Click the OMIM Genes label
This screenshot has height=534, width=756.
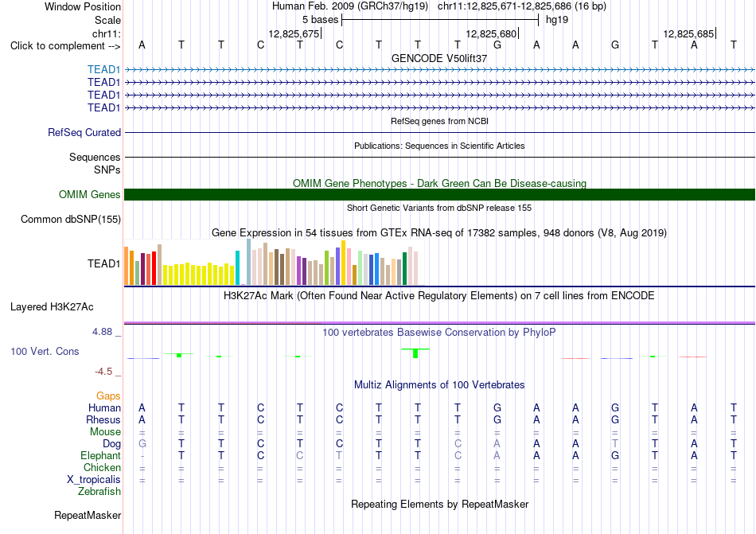(90, 195)
